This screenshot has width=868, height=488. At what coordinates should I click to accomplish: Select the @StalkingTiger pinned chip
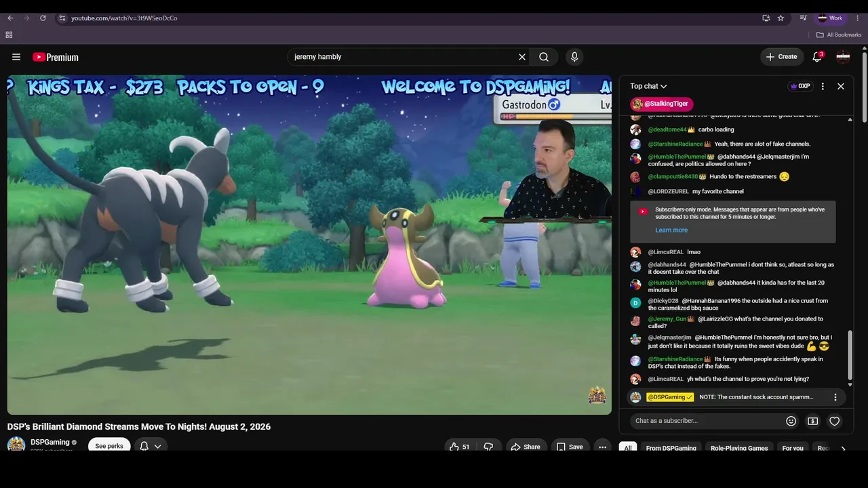tap(662, 104)
